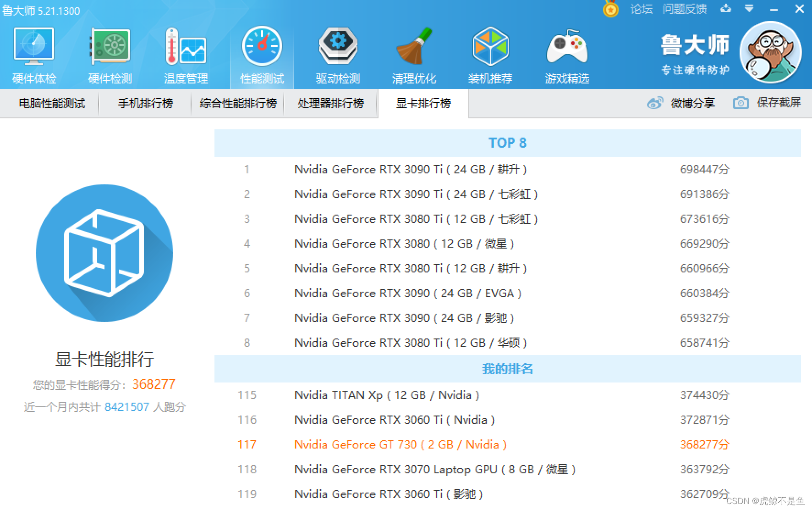Select the RTX 3080 12 GB 微星 row
Image resolution: width=812 pixels, height=510 pixels.
pos(508,244)
